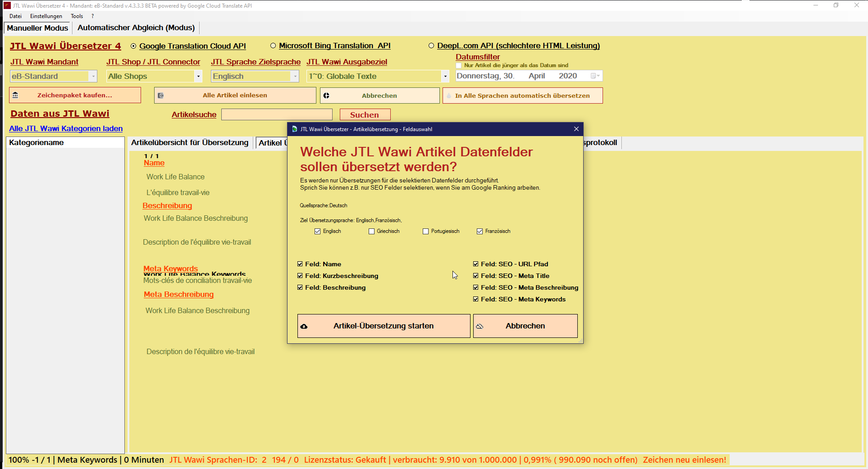The width and height of the screenshot is (868, 469).
Task: Close the Feldauswahl dialog
Action: click(x=576, y=129)
